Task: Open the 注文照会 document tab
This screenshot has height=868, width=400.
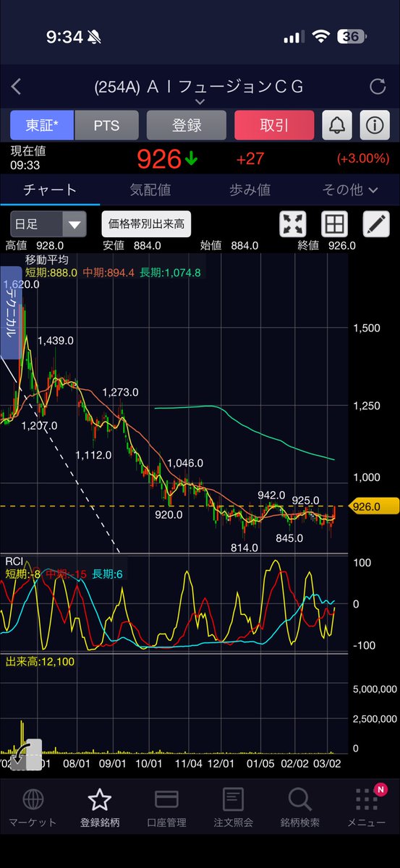Action: [233, 808]
